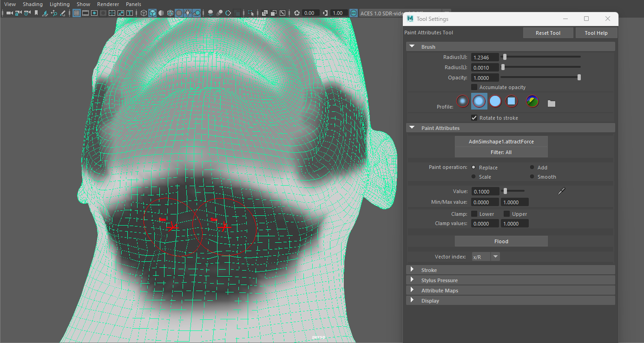
Task: Open the Vector index dropdown
Action: pos(495,257)
